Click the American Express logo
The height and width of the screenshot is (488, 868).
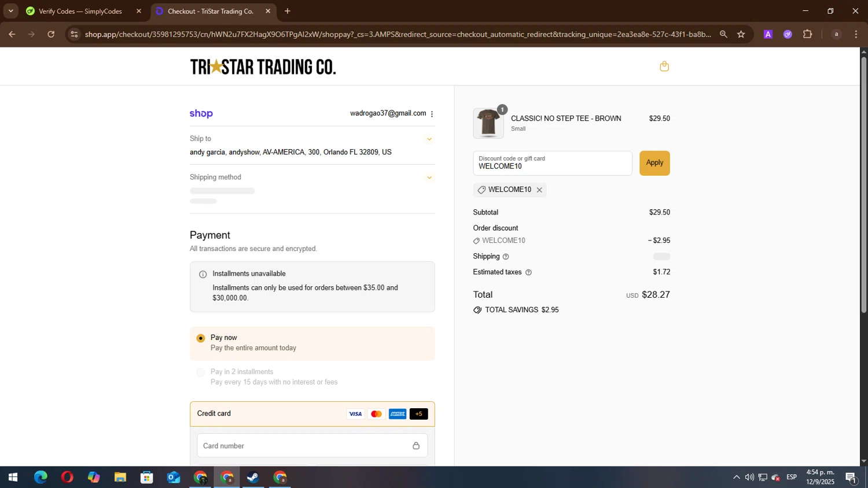tap(398, 414)
